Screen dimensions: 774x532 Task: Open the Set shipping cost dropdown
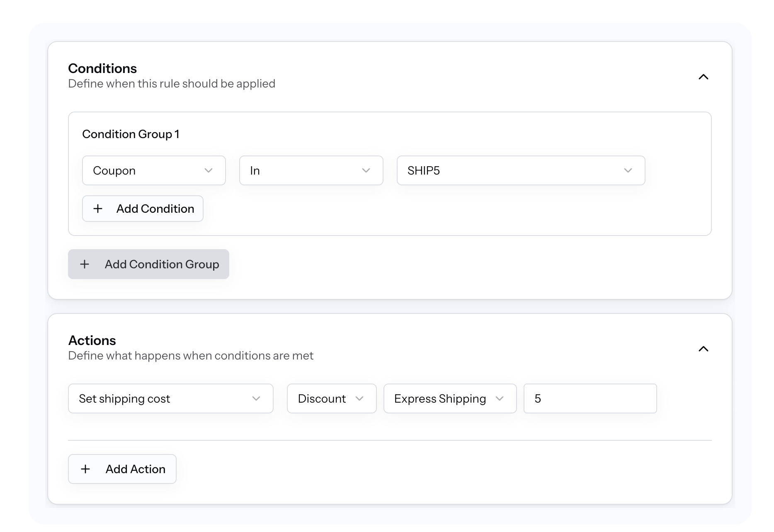pyautogui.click(x=170, y=398)
